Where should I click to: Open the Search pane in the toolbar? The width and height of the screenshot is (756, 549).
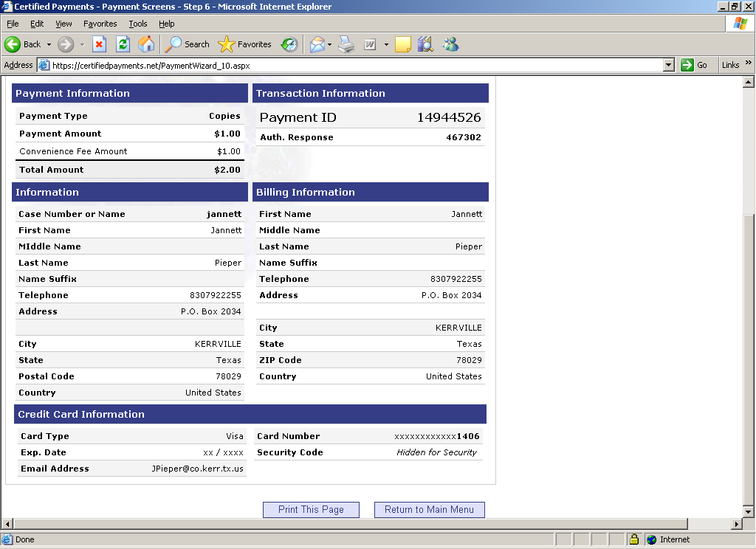coord(188,44)
